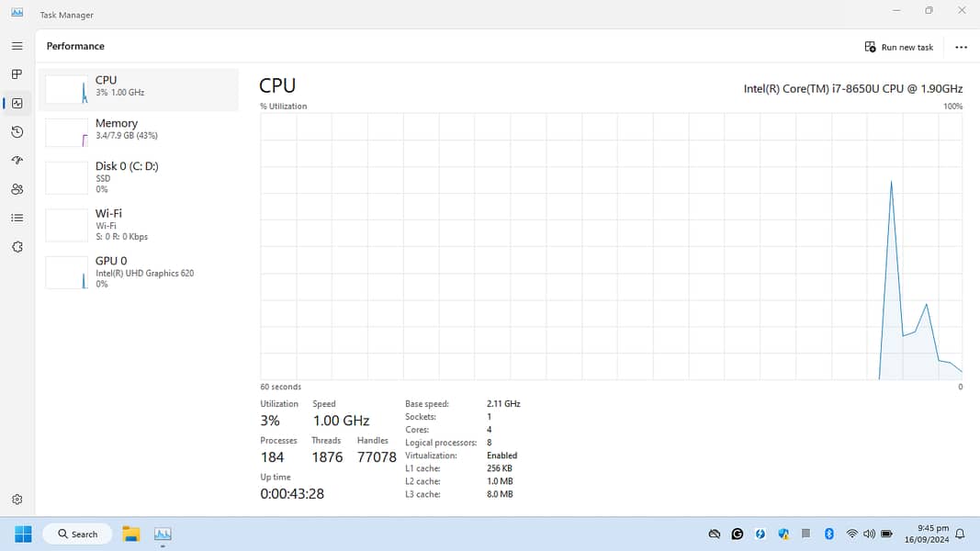980x551 pixels.
Task: Select Disk 0 (C: D:) performance item
Action: pyautogui.click(x=138, y=177)
